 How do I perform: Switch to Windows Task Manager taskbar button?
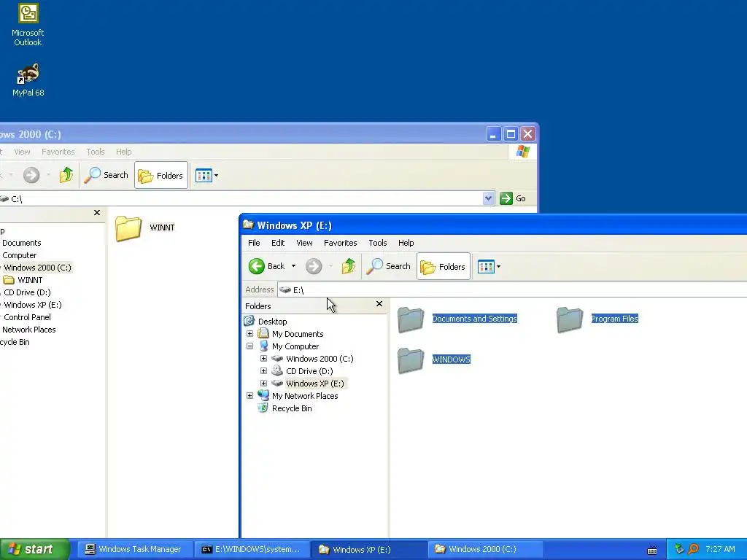pos(134,549)
